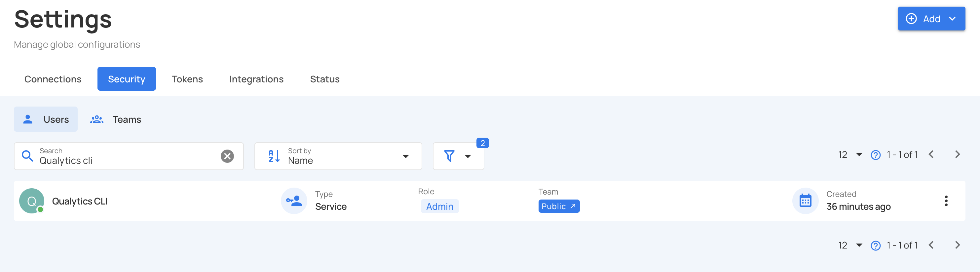The height and width of the screenshot is (272, 980).
Task: Click the Qualytics CLI avatar circle
Action: [x=32, y=201]
